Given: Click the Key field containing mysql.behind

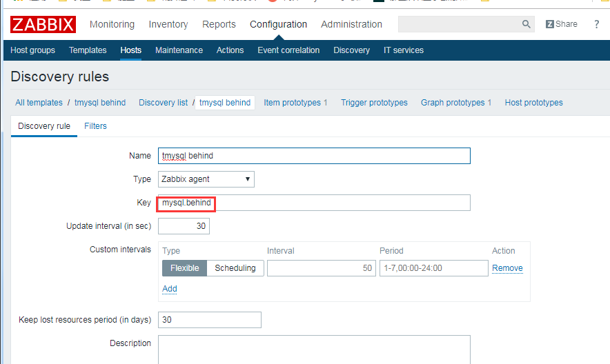Looking at the screenshot, I should click(314, 203).
